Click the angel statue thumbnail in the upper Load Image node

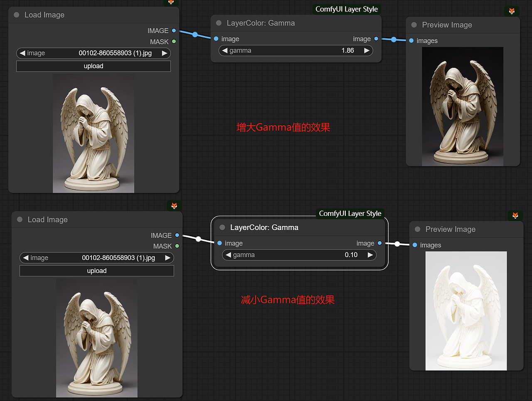click(94, 133)
